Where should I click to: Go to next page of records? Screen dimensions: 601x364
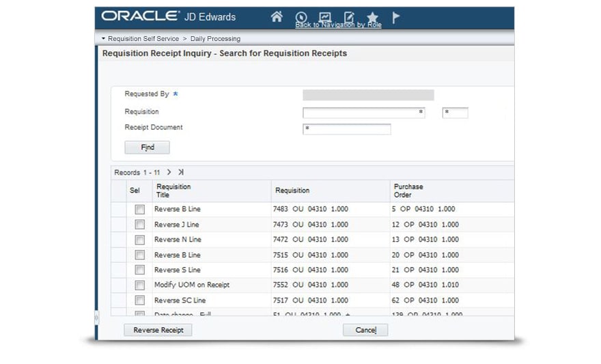click(x=169, y=173)
